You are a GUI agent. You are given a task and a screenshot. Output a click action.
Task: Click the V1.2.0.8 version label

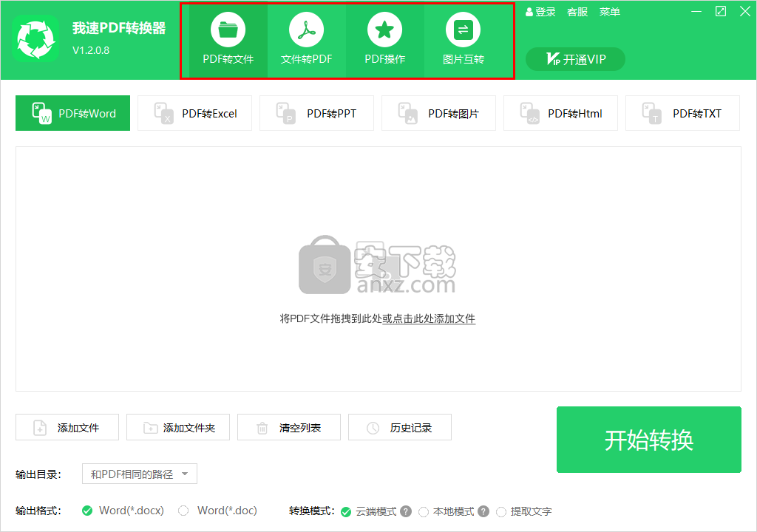click(x=91, y=50)
